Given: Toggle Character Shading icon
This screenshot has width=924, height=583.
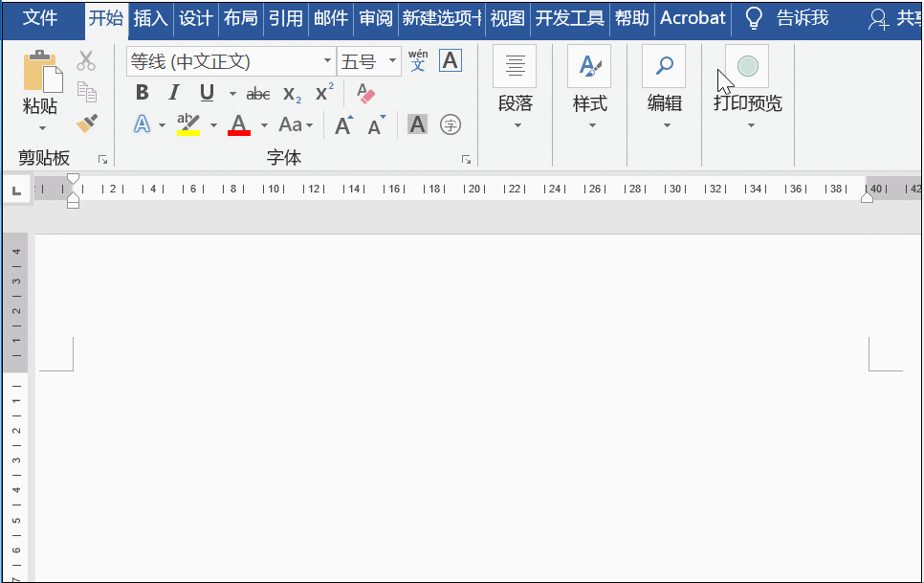Looking at the screenshot, I should click(x=417, y=124).
